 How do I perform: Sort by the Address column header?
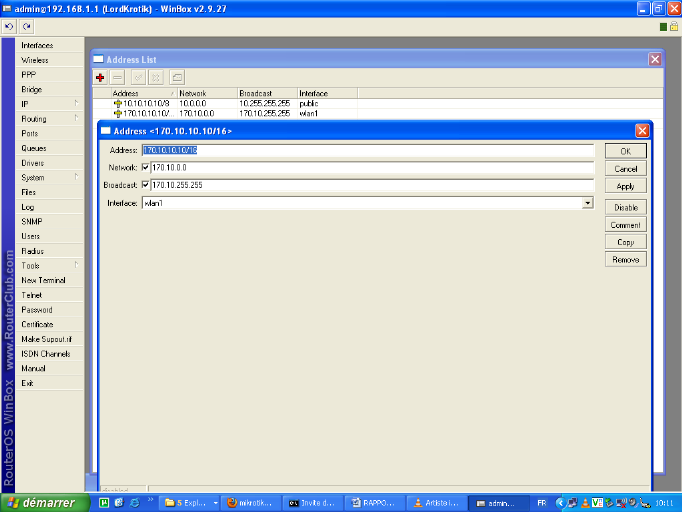(144, 93)
